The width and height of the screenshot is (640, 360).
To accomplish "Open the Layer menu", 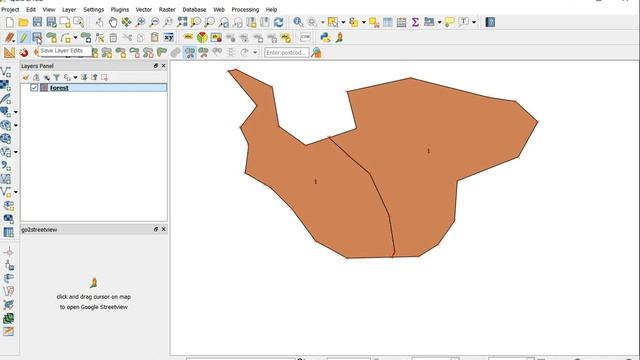I will click(x=69, y=9).
